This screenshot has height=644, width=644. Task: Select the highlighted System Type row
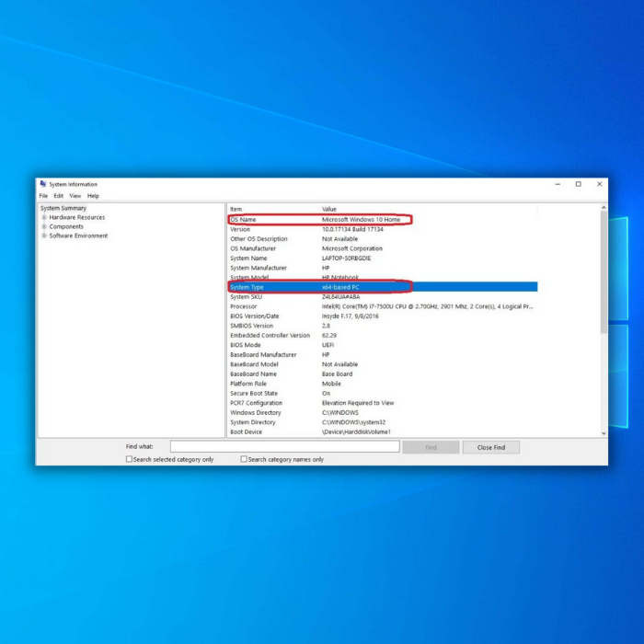pyautogui.click(x=383, y=287)
